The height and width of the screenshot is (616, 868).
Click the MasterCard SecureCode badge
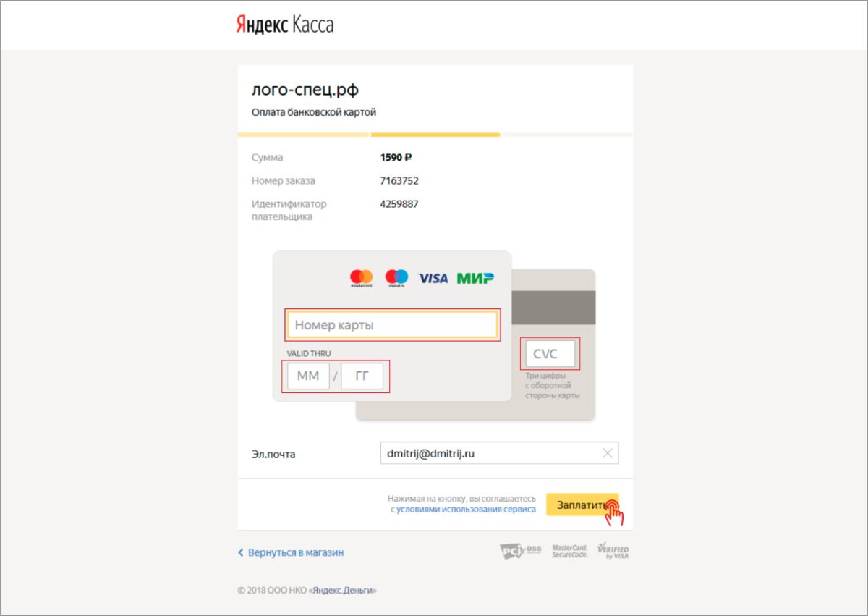(569, 552)
